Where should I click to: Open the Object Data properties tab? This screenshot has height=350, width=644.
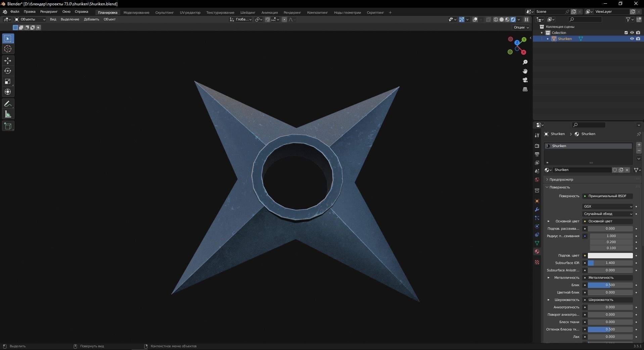pos(537,243)
